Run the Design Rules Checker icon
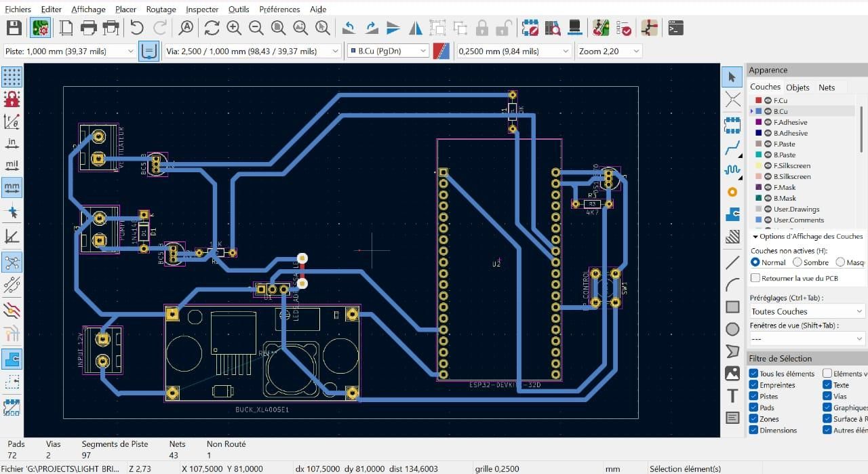This screenshot has width=868, height=474. coord(623,28)
